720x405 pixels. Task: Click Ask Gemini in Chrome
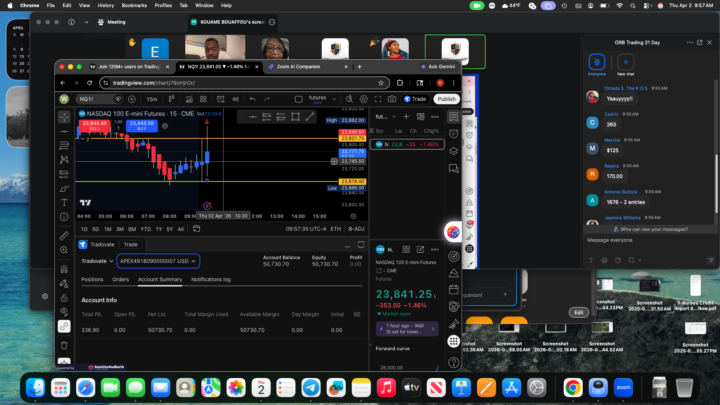click(438, 67)
